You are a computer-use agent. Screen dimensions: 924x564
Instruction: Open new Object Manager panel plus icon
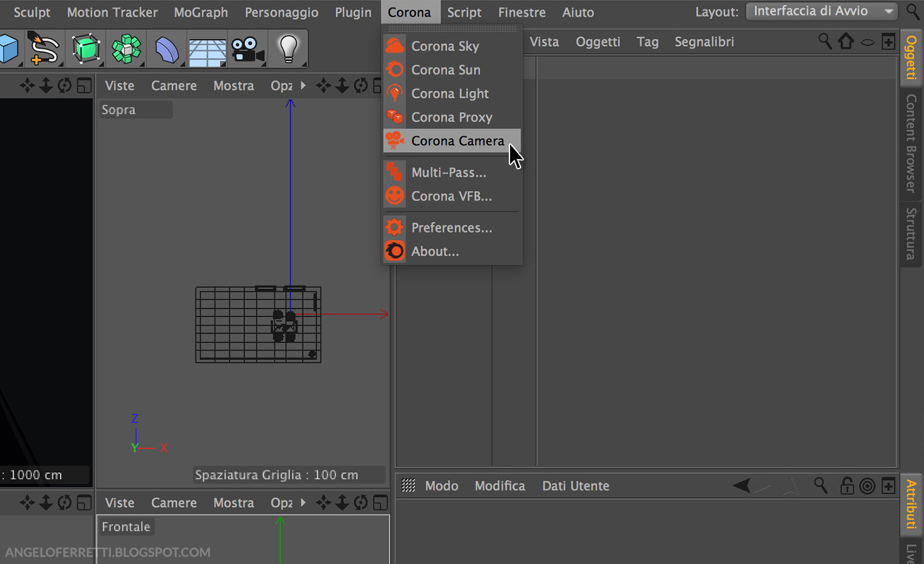tap(888, 41)
